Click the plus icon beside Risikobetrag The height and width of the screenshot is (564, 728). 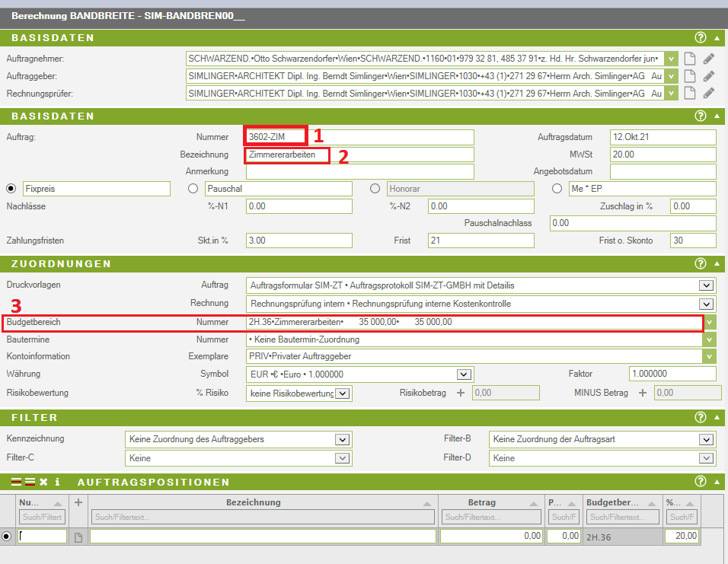pyautogui.click(x=460, y=393)
